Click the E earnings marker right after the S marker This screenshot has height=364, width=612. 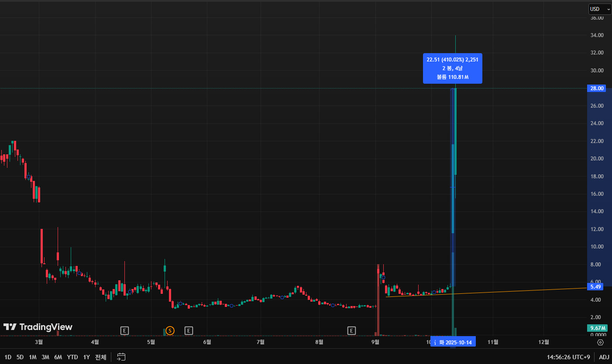[189, 331]
